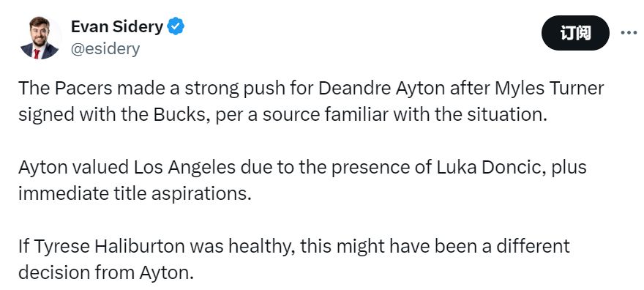The height and width of the screenshot is (290, 644).
Task: Click the paragraph about Ayton valuing Los Angeles
Action: point(302,180)
